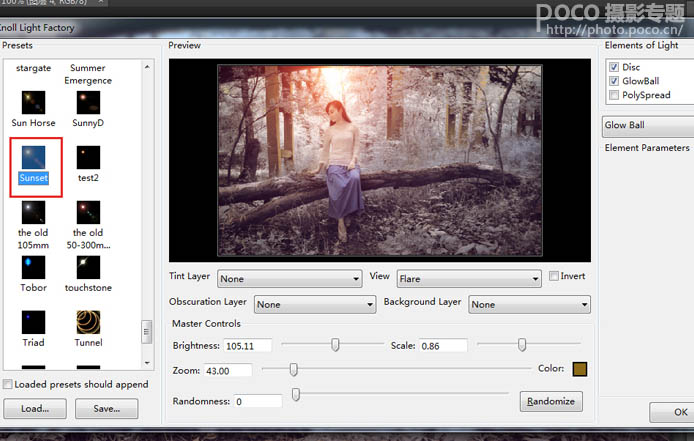Click presets list scroll down arrow

[147, 363]
